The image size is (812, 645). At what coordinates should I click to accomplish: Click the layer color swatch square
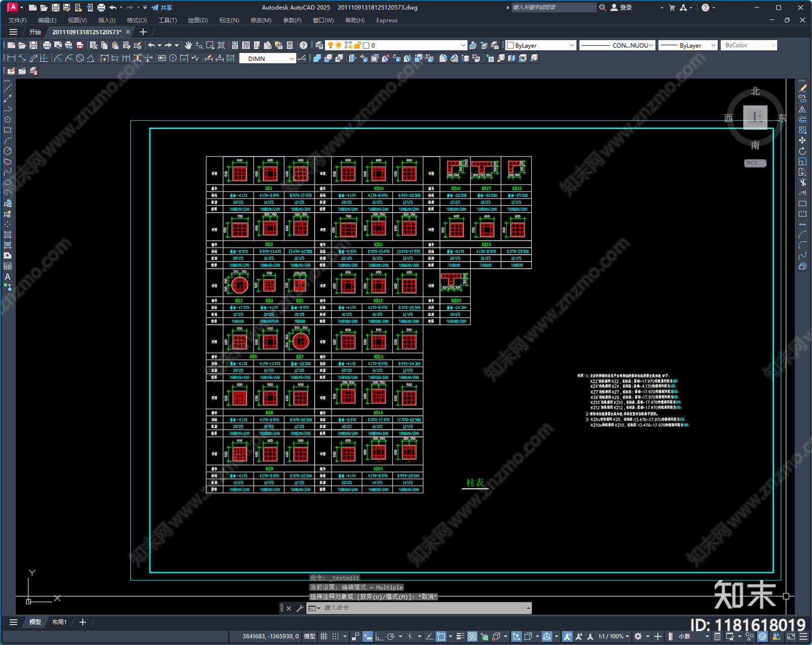click(366, 45)
